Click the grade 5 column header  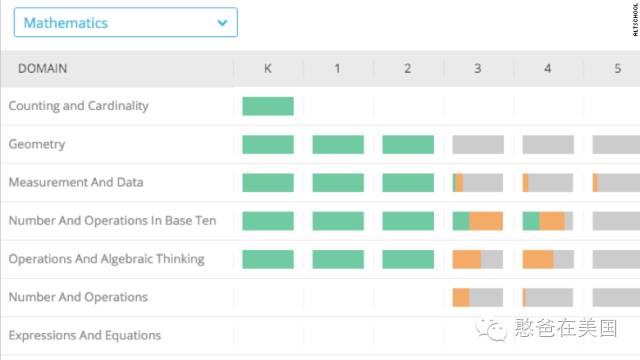click(618, 68)
